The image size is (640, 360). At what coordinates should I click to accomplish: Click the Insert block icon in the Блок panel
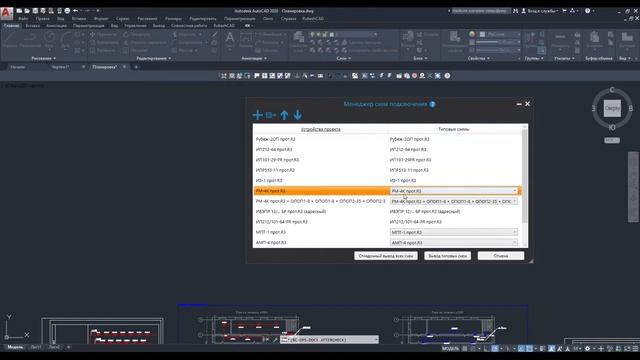[407, 40]
